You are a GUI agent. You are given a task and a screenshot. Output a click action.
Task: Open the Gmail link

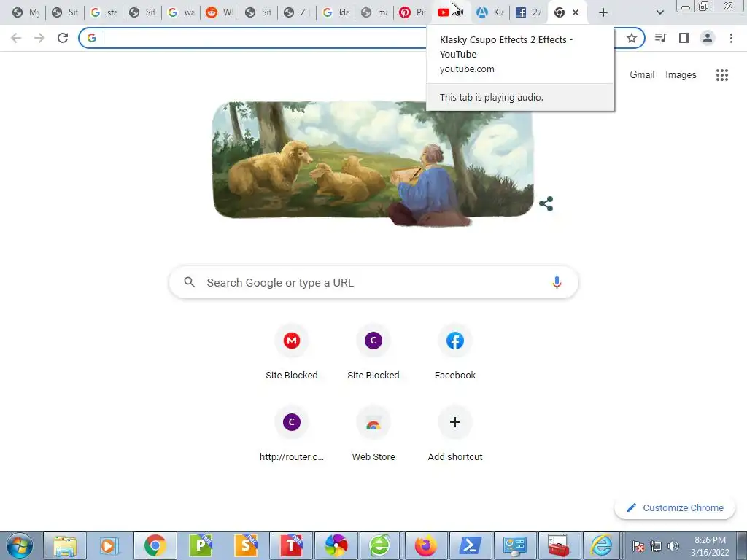[642, 75]
